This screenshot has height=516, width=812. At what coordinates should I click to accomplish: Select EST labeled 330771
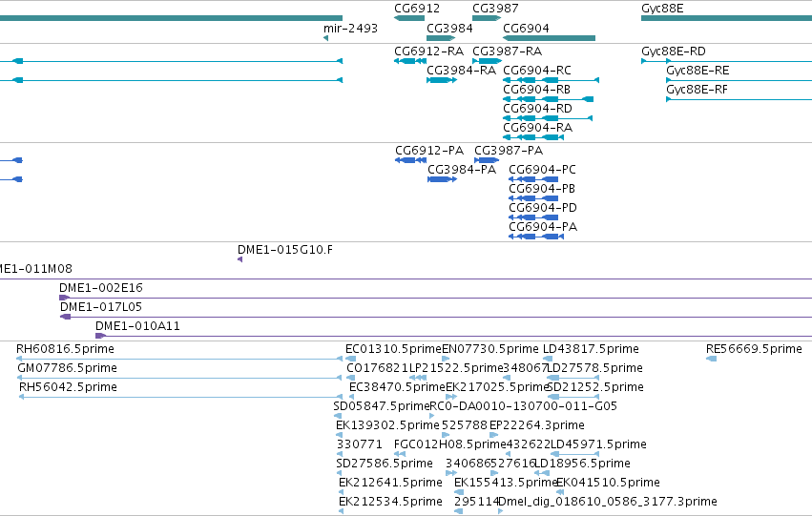360,444
